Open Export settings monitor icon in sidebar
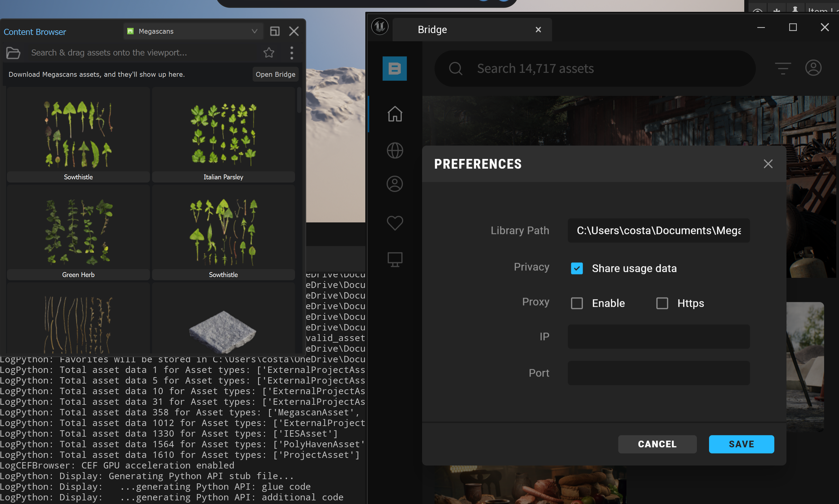The image size is (839, 504). [x=394, y=259]
